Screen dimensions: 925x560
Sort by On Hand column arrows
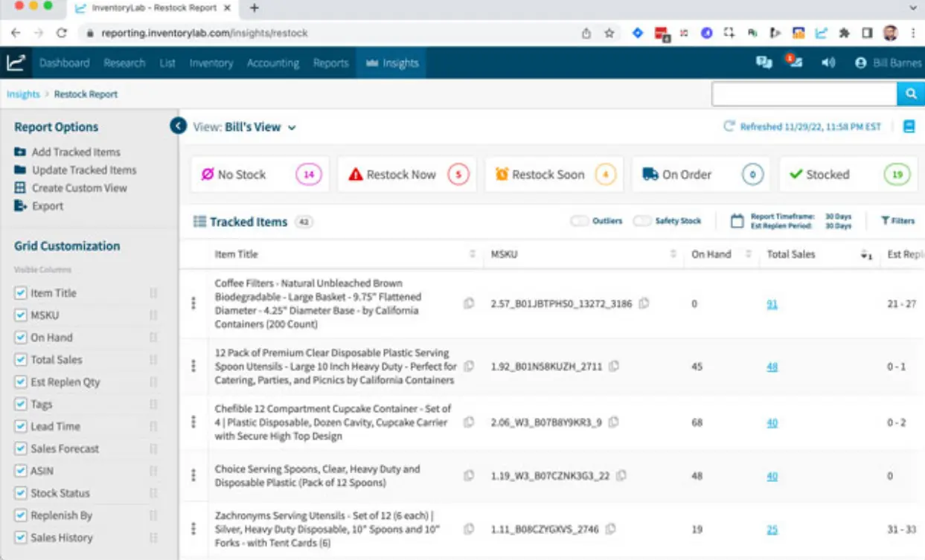pos(749,254)
